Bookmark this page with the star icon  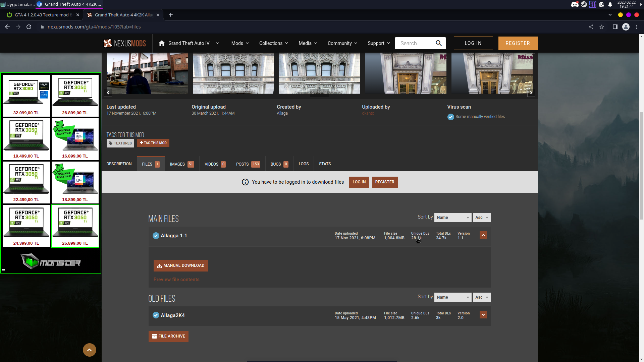coord(602,27)
